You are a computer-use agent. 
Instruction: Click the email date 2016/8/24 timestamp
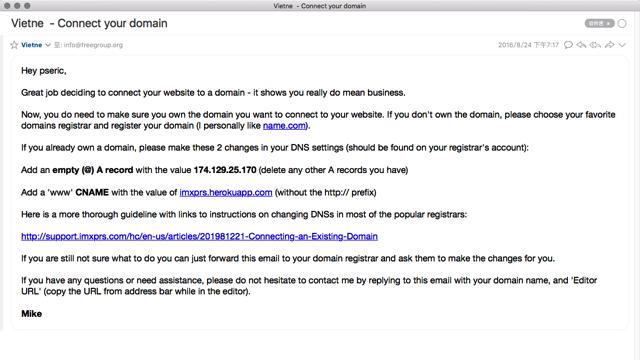[x=528, y=45]
